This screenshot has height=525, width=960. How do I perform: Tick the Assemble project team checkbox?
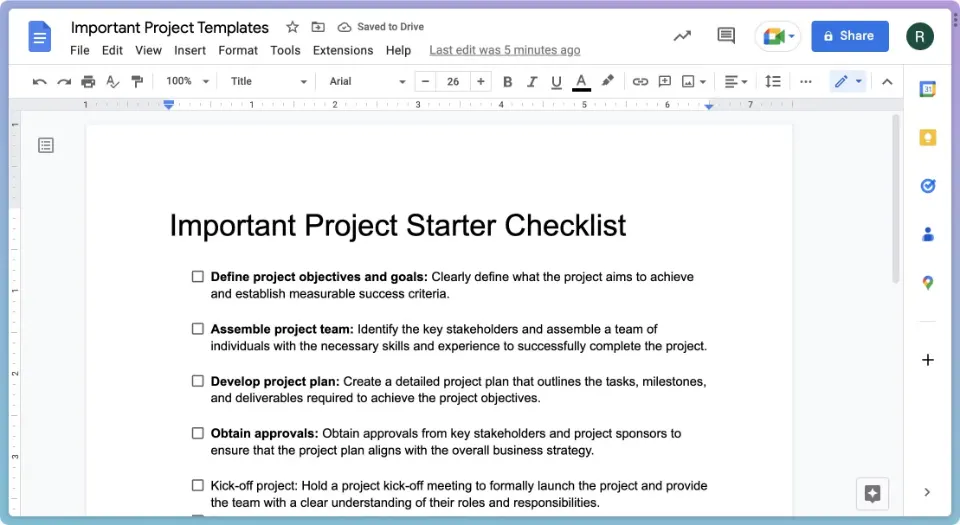point(198,329)
